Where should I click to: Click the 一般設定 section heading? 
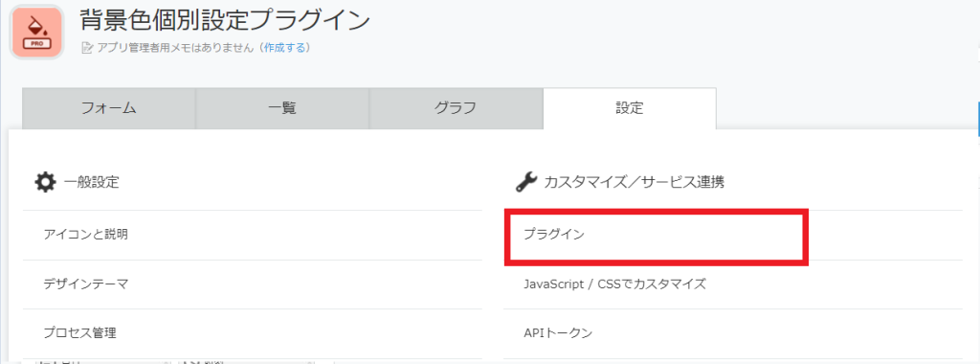coord(91,183)
